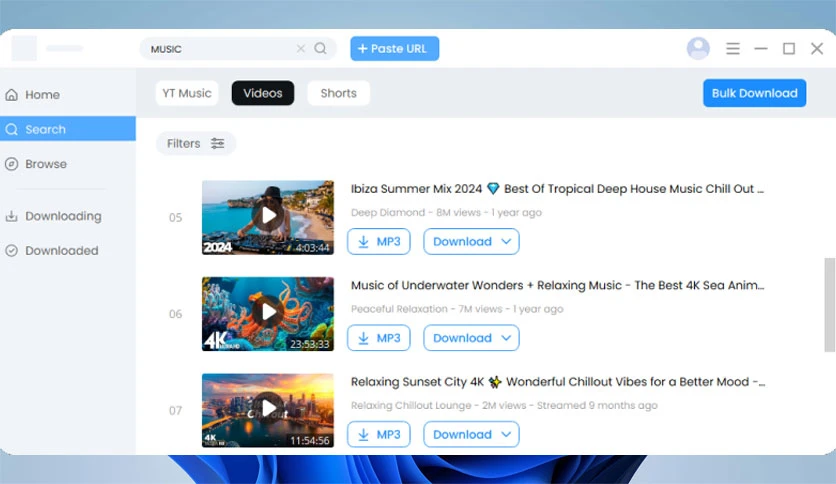Switch to the Videos tab
This screenshot has width=836, height=484.
[263, 93]
